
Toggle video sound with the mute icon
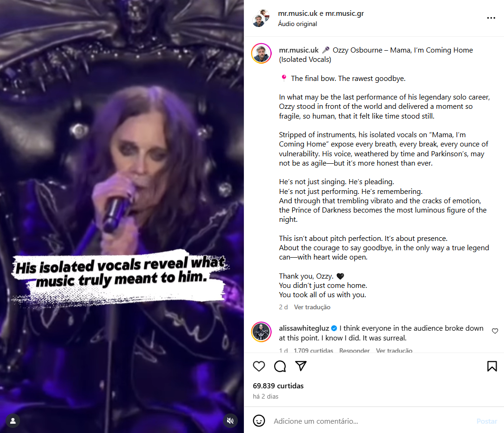[x=230, y=421]
